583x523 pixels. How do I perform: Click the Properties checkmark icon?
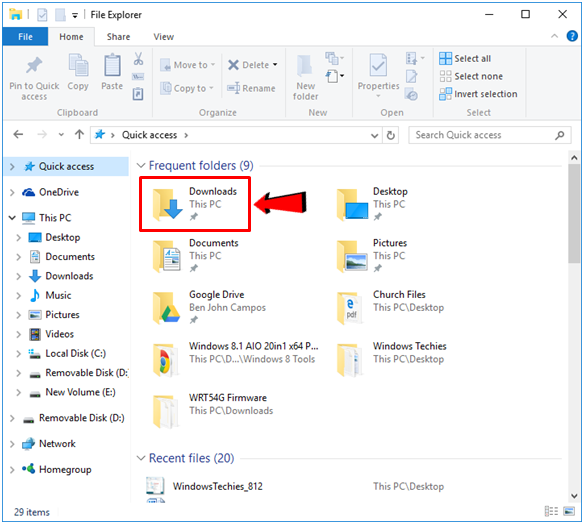click(x=378, y=65)
